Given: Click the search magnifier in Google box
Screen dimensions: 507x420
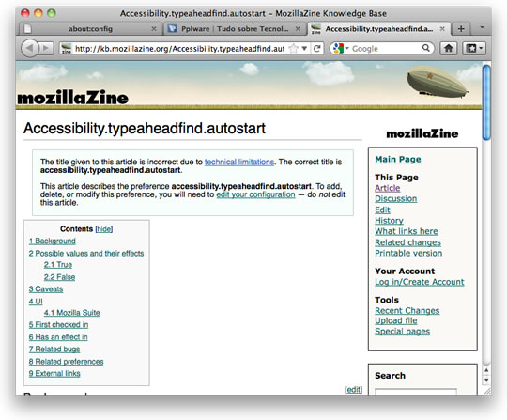Looking at the screenshot, I should coord(426,48).
